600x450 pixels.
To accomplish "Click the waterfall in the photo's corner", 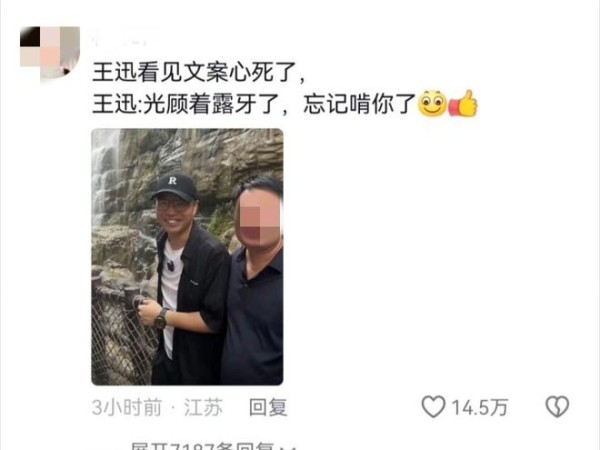I will 104,176.
